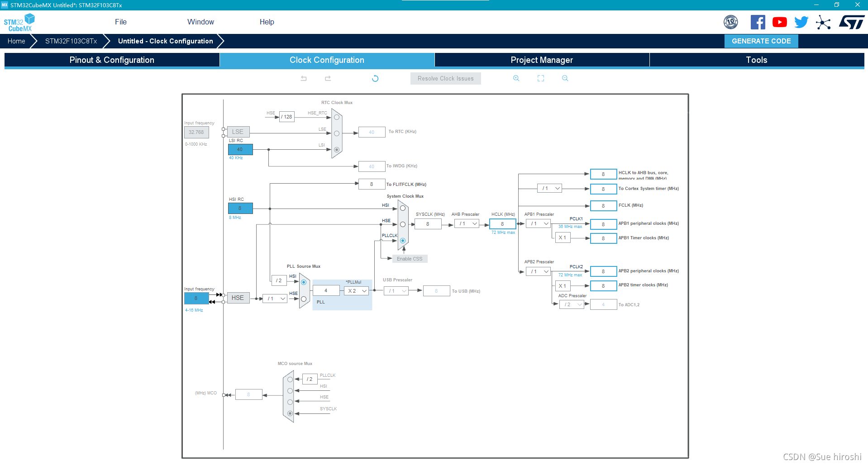Image resolution: width=868 pixels, height=465 pixels.
Task: Open the APB1 Prescaler dropdown
Action: click(x=538, y=223)
